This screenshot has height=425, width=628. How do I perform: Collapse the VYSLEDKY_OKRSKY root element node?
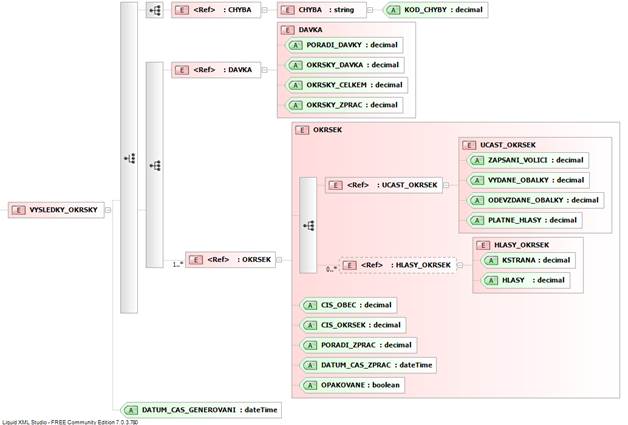[108, 210]
